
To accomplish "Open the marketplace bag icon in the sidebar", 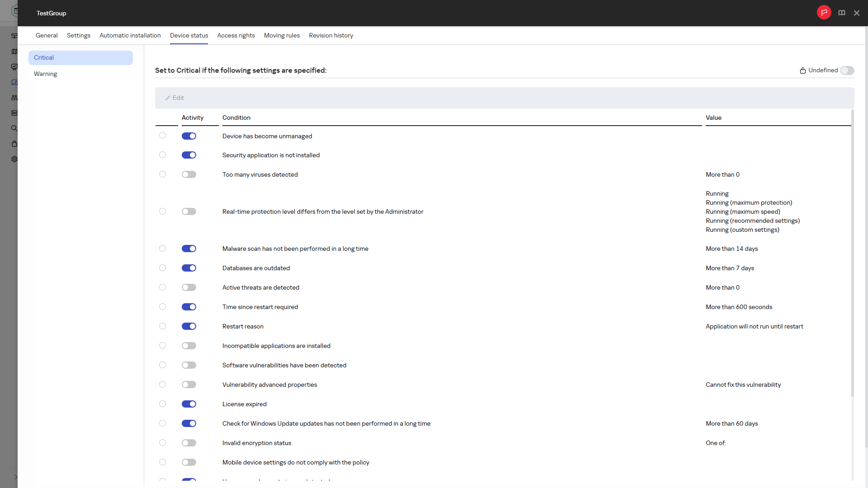I will (14, 144).
